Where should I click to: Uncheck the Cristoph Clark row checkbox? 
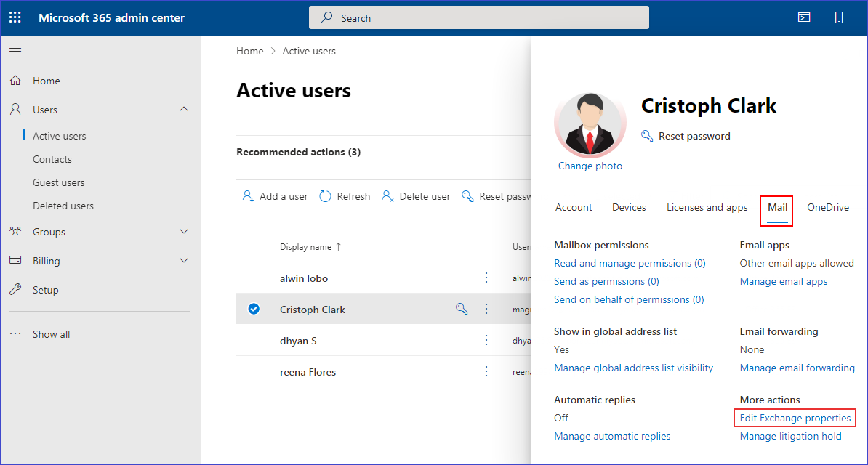(x=254, y=310)
